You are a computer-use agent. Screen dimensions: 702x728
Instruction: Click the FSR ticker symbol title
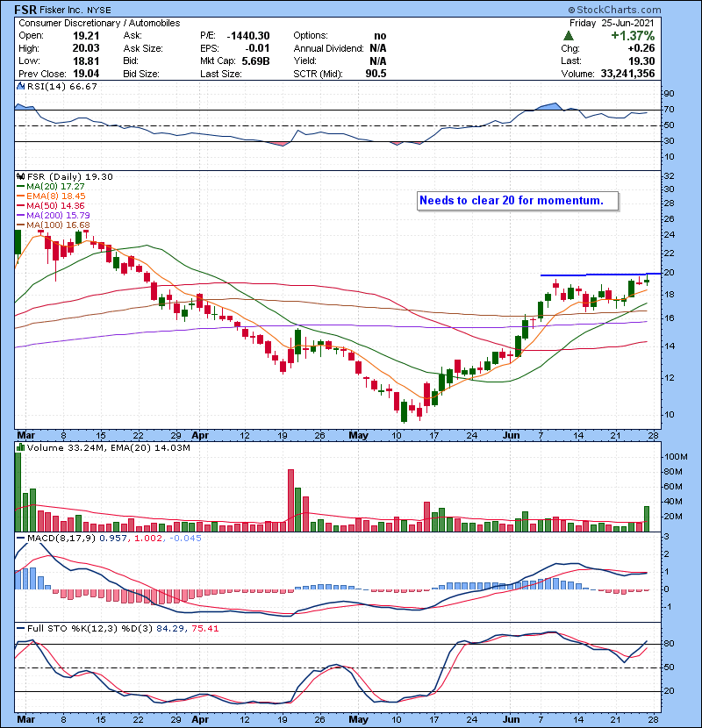click(x=25, y=10)
